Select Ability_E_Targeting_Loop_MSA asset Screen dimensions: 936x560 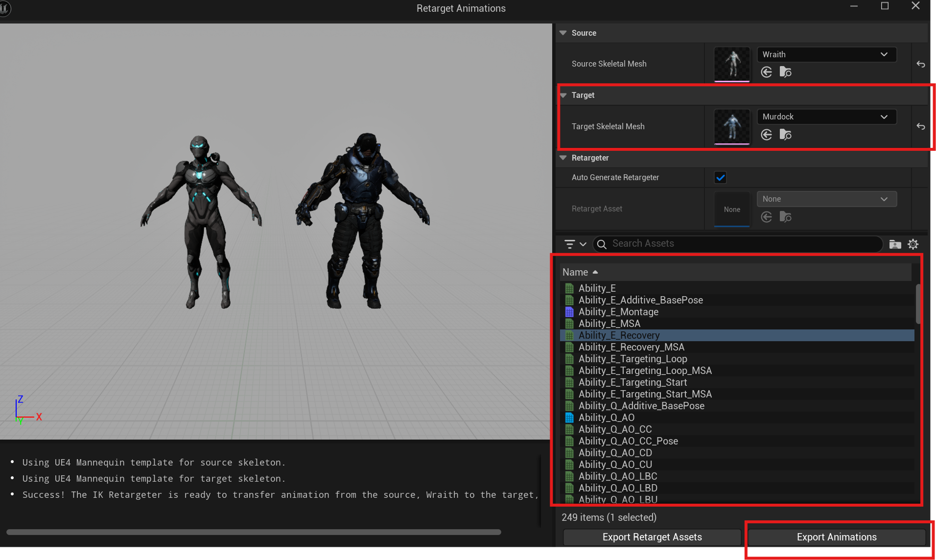coord(737,371)
